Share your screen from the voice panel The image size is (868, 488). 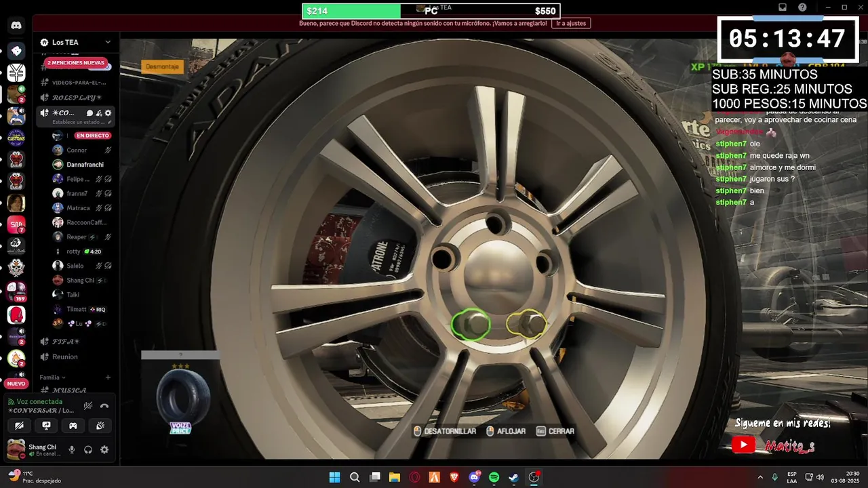(46, 426)
